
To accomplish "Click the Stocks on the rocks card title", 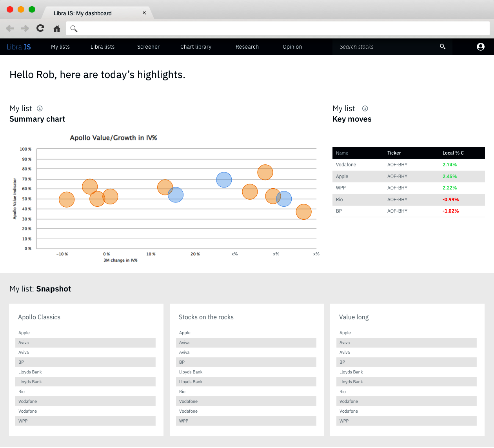I will pos(206,317).
